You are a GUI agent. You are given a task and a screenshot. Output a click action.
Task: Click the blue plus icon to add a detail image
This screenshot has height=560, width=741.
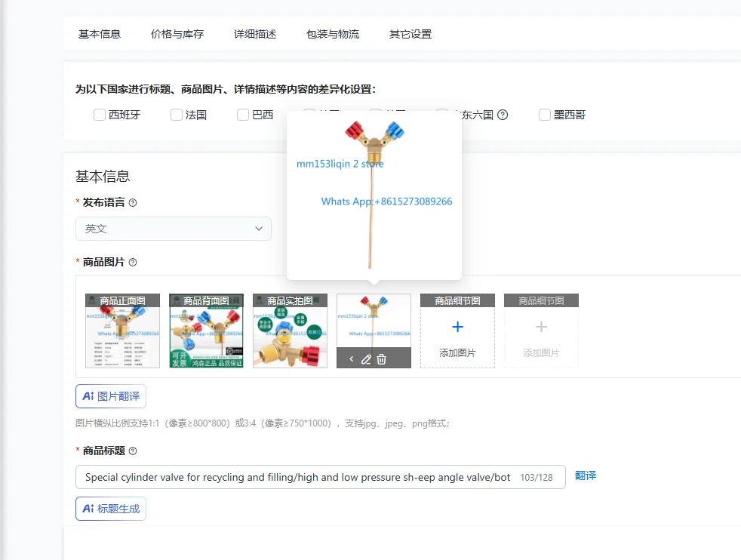point(457,327)
